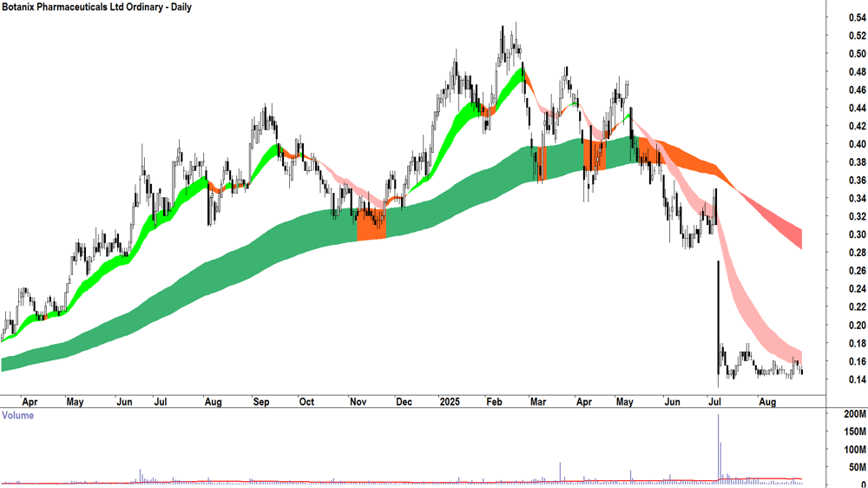Screen dimensions: 868x488
Task: Select the 'Apr' label at the start of the date axis
Action: [30, 402]
